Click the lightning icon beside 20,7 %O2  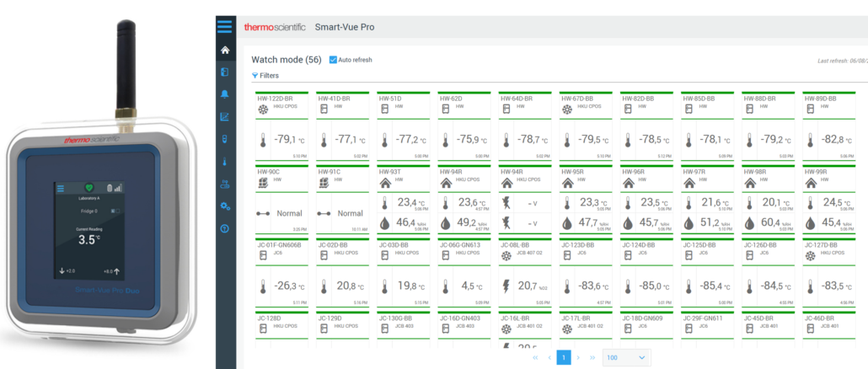coord(506,286)
